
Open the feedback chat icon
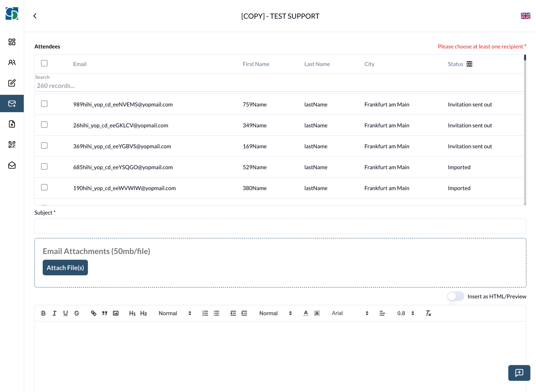tap(519, 373)
